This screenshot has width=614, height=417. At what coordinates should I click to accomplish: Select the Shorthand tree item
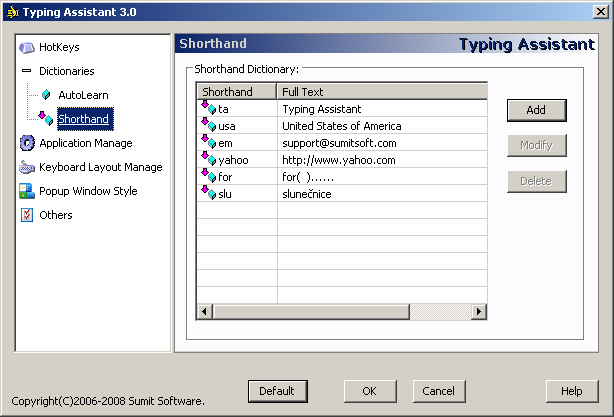(83, 119)
